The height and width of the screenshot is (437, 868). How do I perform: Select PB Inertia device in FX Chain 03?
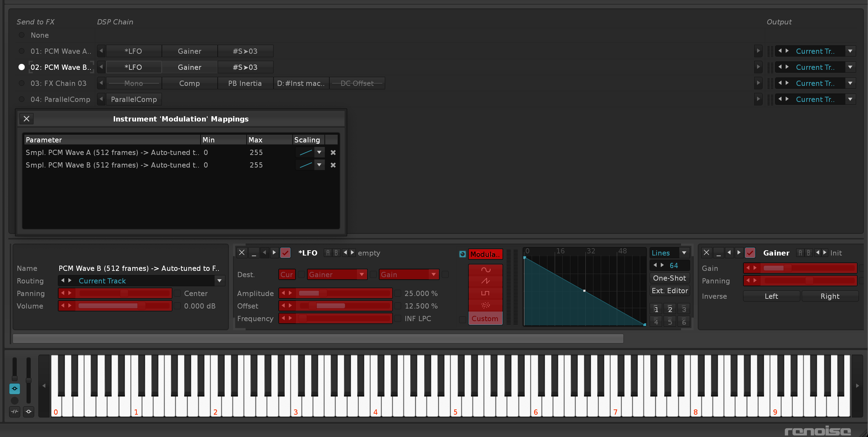[x=245, y=83]
